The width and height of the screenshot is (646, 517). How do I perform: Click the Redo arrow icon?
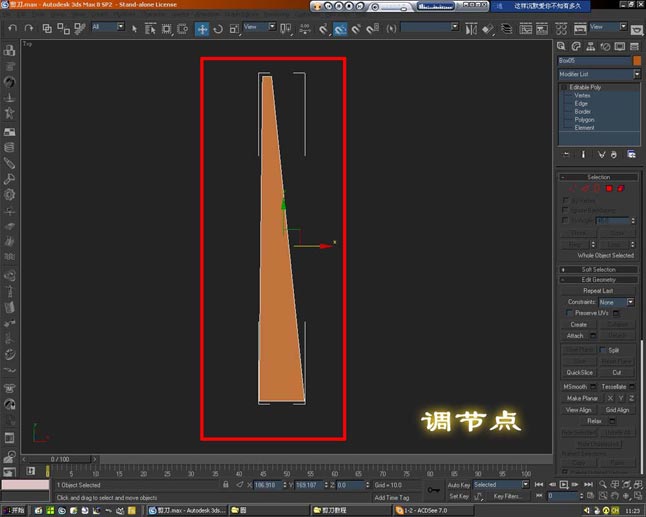pyautogui.click(x=29, y=28)
